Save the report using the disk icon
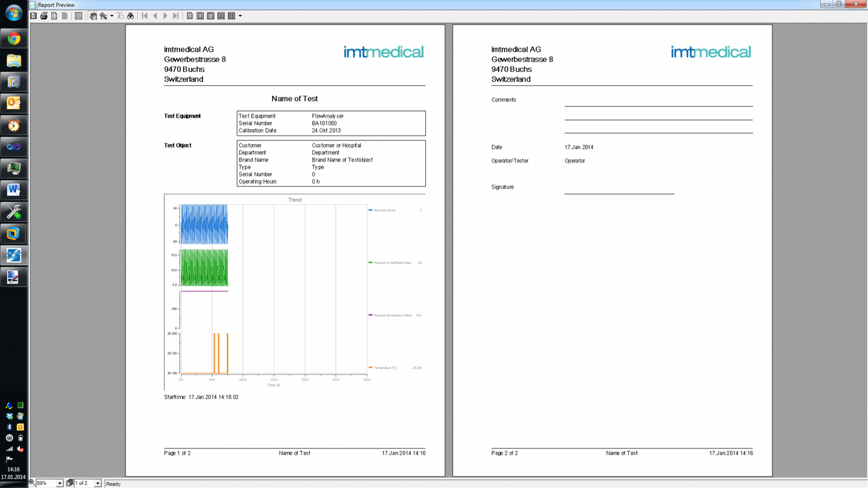Viewport: 868px width, 488px height. pyautogui.click(x=33, y=15)
